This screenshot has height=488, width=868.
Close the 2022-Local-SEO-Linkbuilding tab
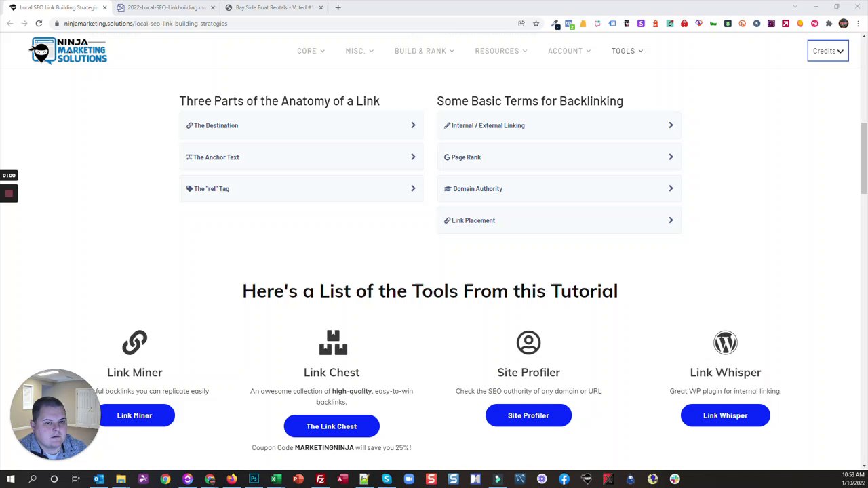212,7
